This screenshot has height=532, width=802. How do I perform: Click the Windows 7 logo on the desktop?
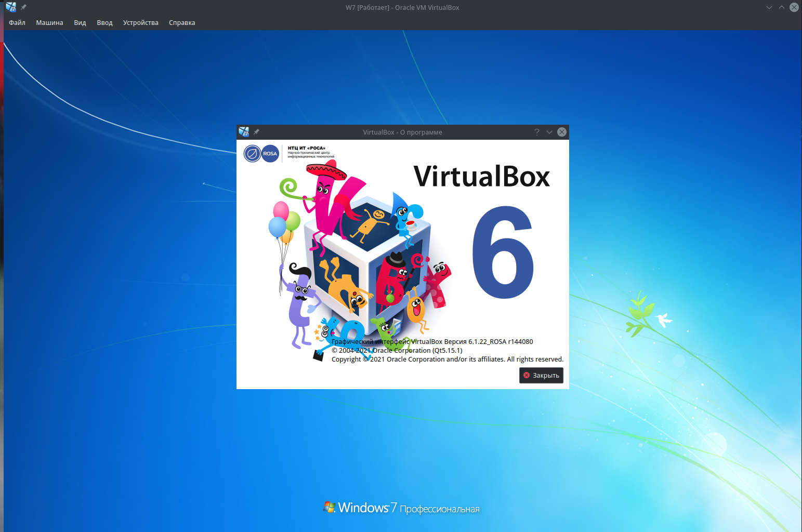(x=329, y=507)
